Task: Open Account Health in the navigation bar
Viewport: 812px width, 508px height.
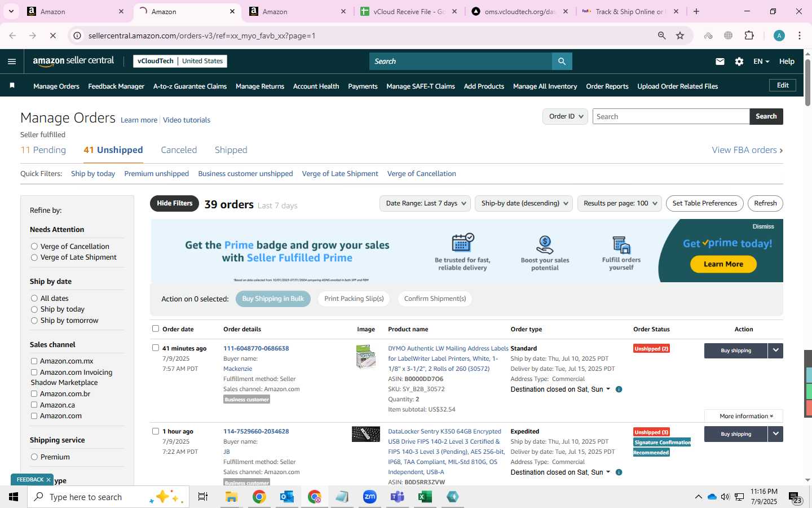Action: [x=316, y=86]
